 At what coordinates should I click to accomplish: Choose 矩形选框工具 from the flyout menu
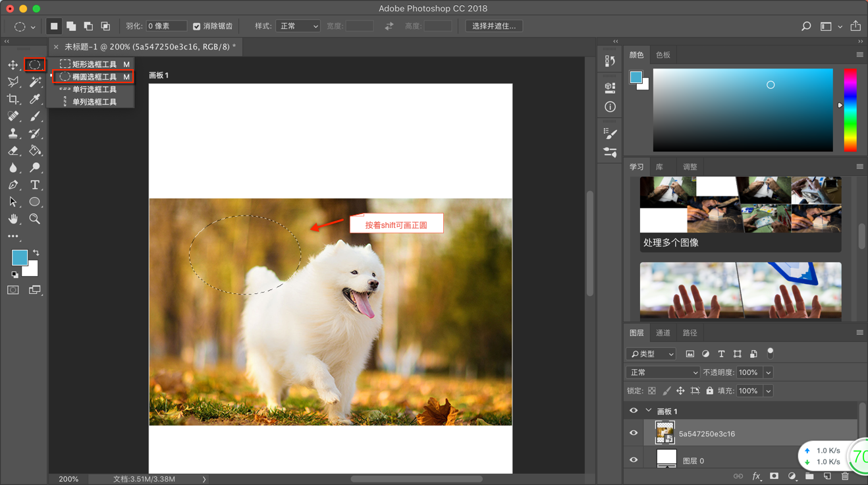coord(94,64)
